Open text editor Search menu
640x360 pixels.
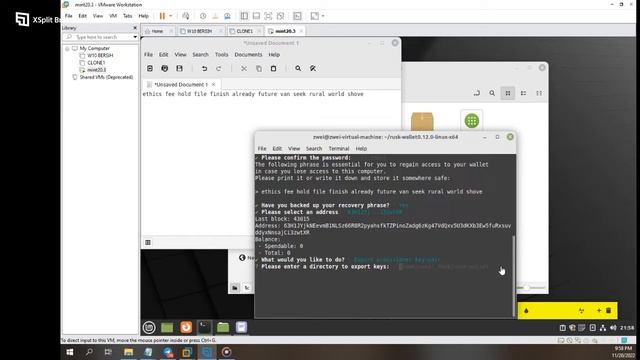click(200, 54)
